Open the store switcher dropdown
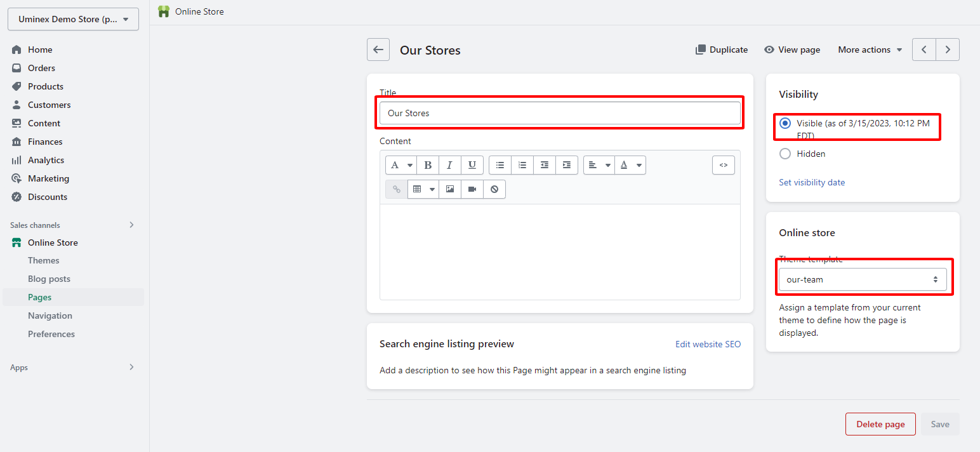980x452 pixels. 73,19
